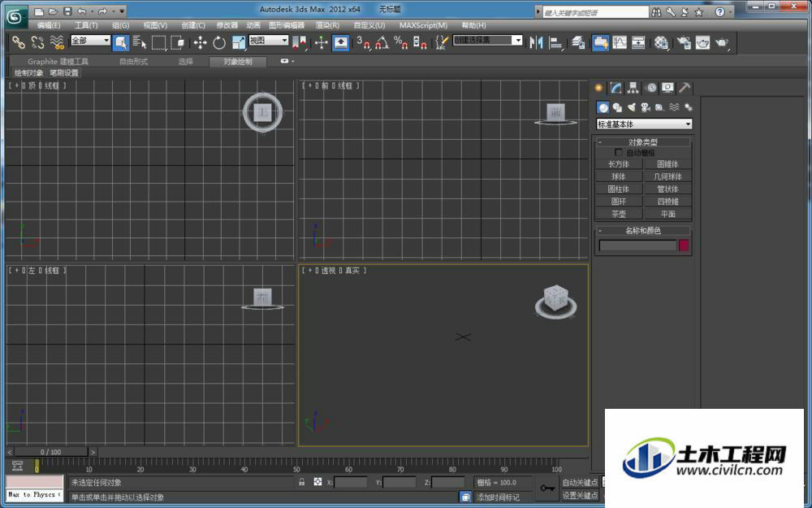Open the Curve Editor
This screenshot has width=812, height=508.
coord(620,42)
